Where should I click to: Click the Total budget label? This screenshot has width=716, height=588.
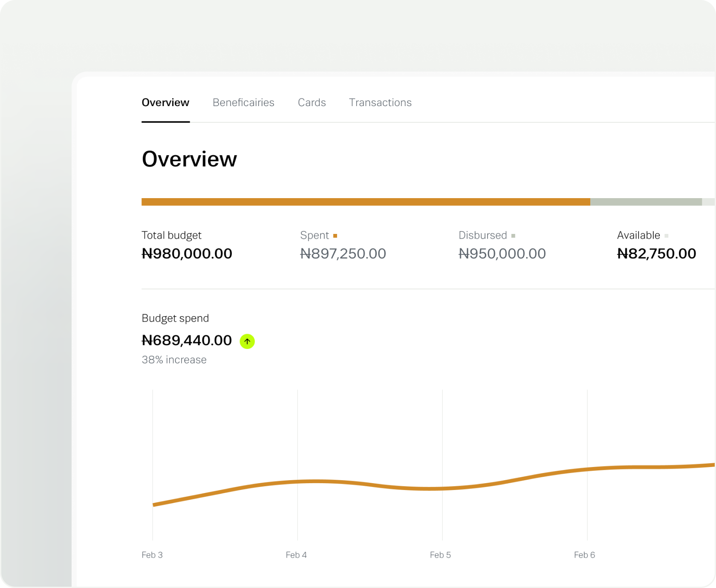(x=171, y=236)
